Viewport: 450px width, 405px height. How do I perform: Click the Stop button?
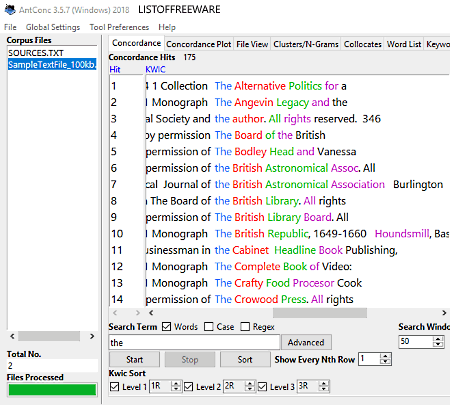click(x=190, y=360)
